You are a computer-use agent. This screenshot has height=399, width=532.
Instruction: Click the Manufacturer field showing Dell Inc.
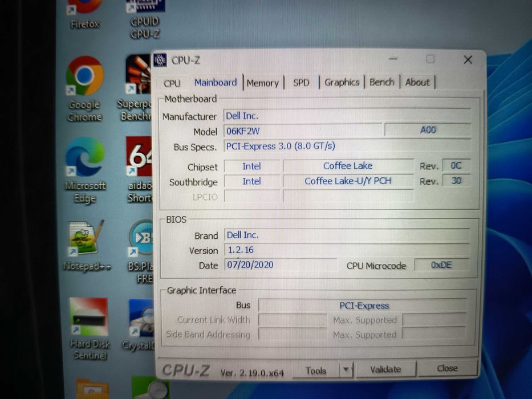tap(347, 116)
